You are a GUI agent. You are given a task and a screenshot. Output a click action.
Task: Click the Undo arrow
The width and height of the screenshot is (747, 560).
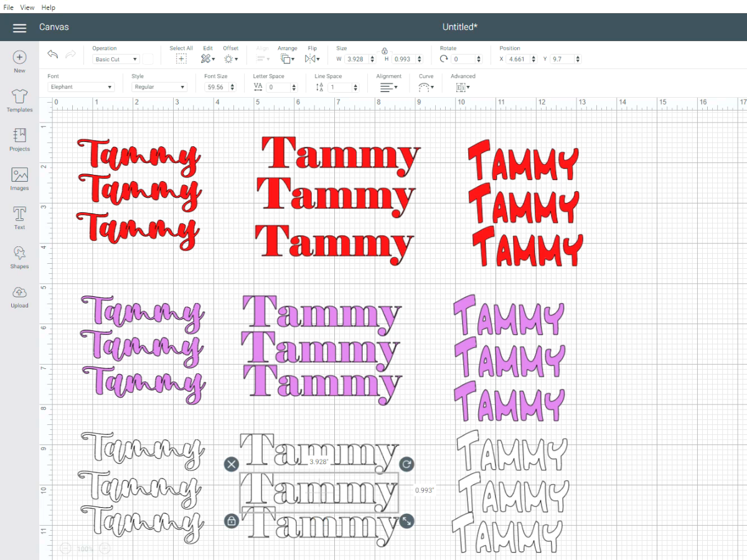(53, 55)
